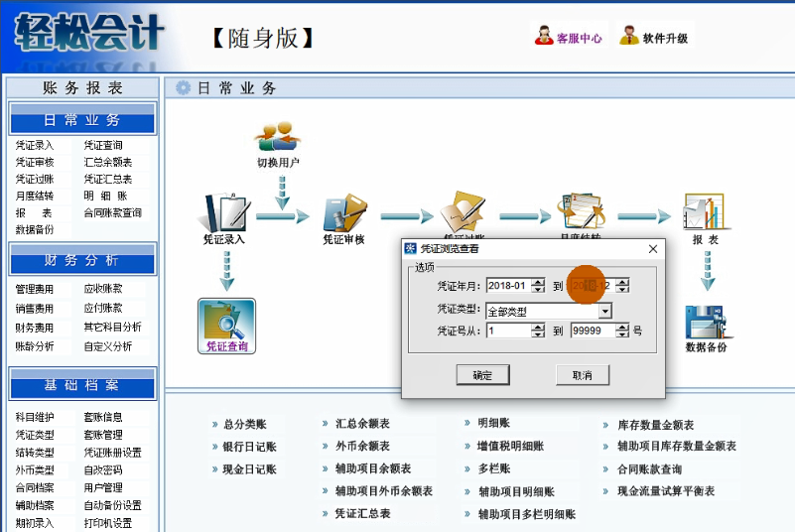Image resolution: width=795 pixels, height=532 pixels.
Task: Open the 现金流量试算平衡表 report link
Action: click(x=666, y=491)
